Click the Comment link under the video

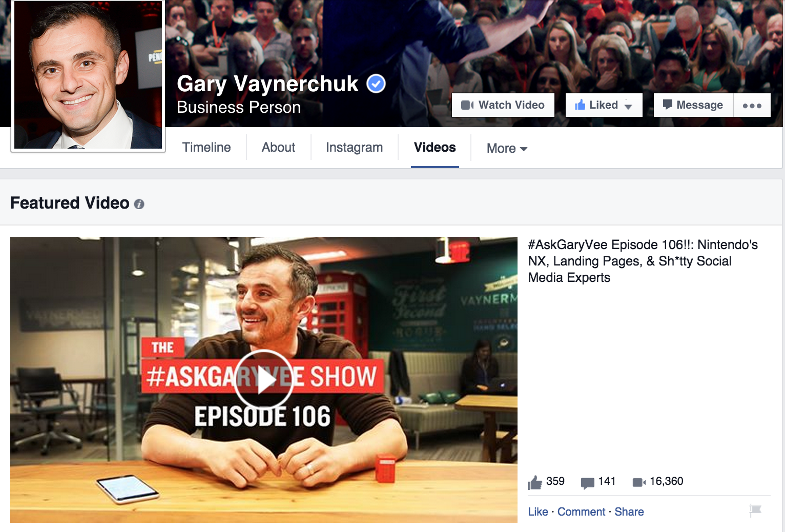pyautogui.click(x=581, y=511)
